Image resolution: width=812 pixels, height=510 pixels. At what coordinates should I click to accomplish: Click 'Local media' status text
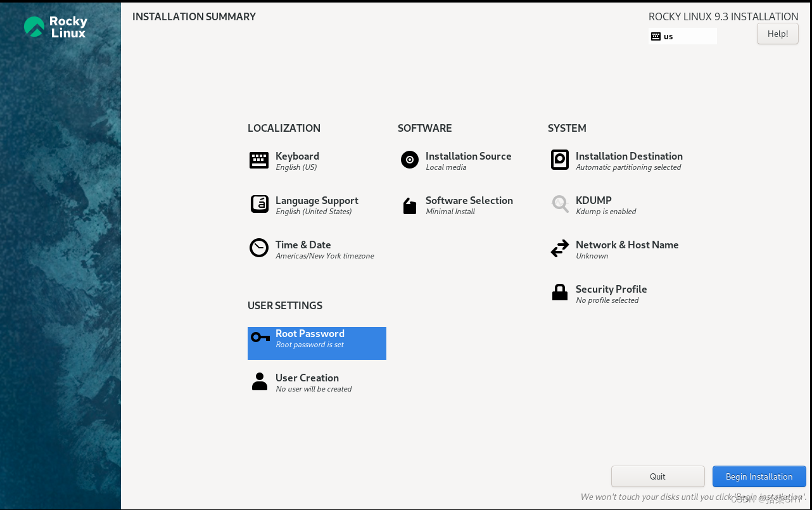pos(446,167)
